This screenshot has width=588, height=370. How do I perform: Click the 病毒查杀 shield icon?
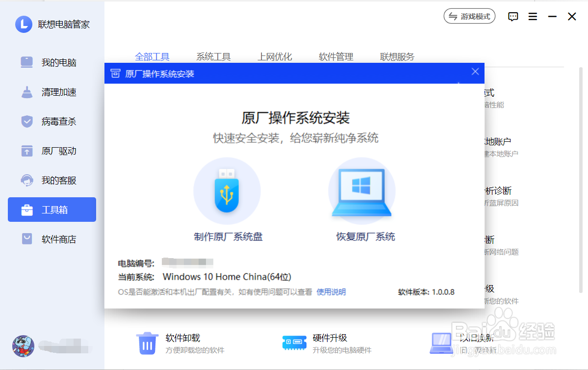pos(27,121)
